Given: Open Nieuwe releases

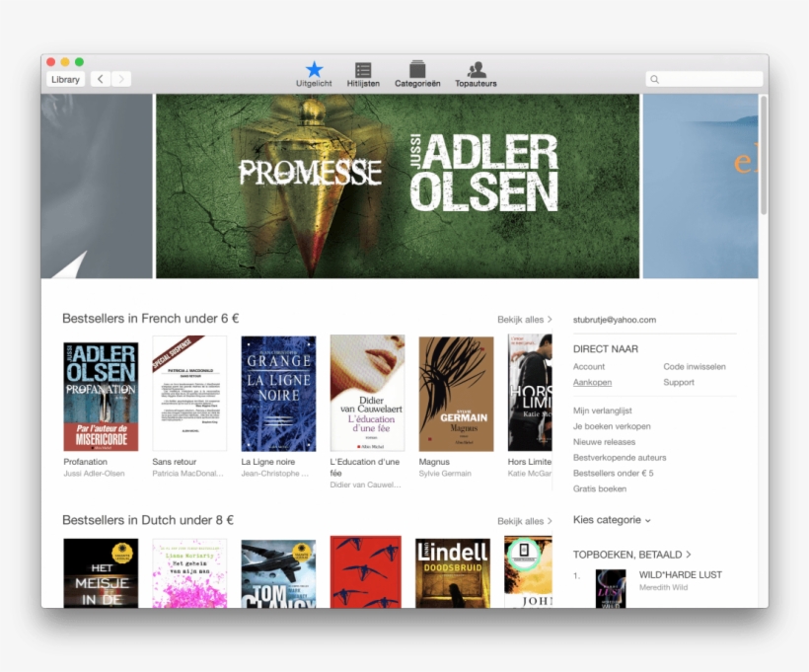Looking at the screenshot, I should coord(604,442).
